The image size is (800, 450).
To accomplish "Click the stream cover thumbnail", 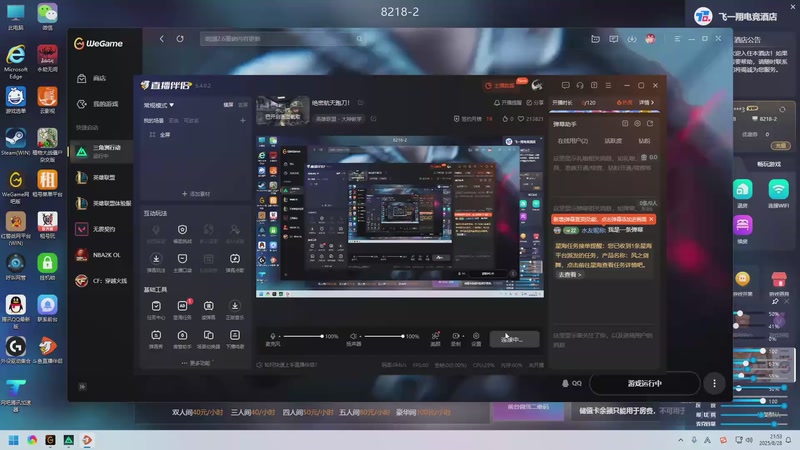I will [283, 111].
